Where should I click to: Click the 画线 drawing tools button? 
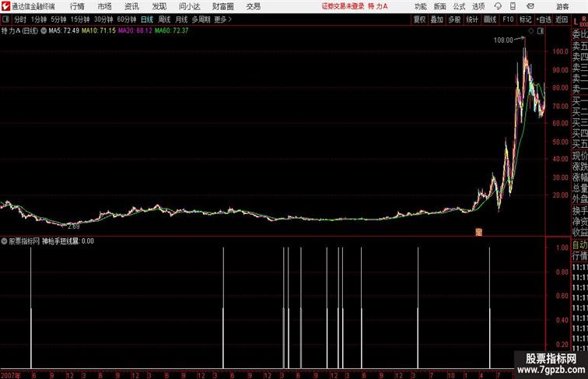[x=490, y=19]
